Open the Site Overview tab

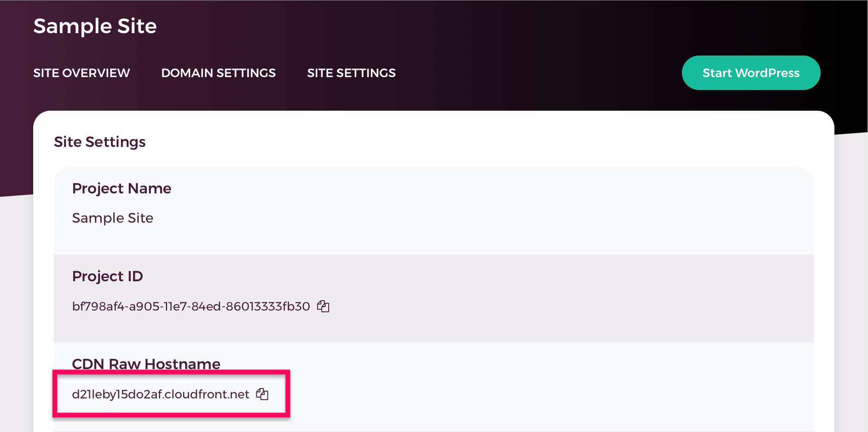[x=81, y=73]
